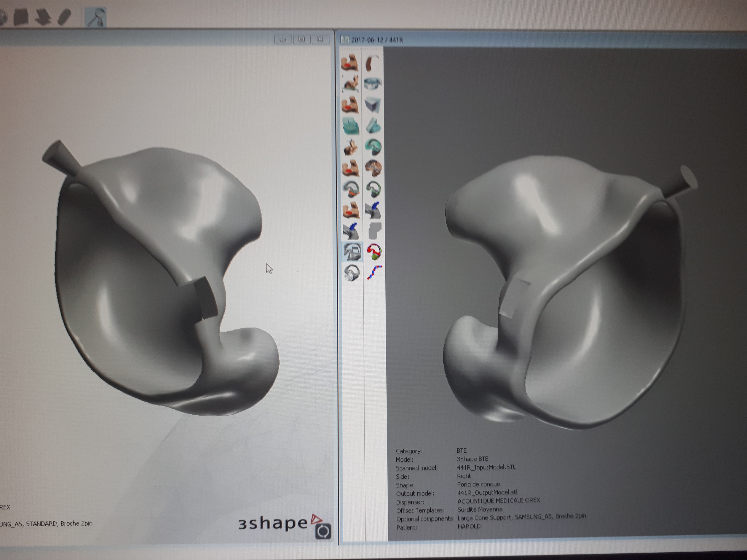Click the gray shell with blue tube icon, right column
The width and height of the screenshot is (747, 560).
tap(373, 210)
